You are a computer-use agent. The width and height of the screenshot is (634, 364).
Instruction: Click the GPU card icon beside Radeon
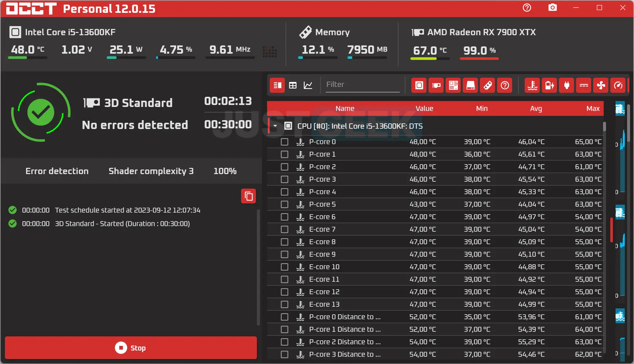point(418,32)
